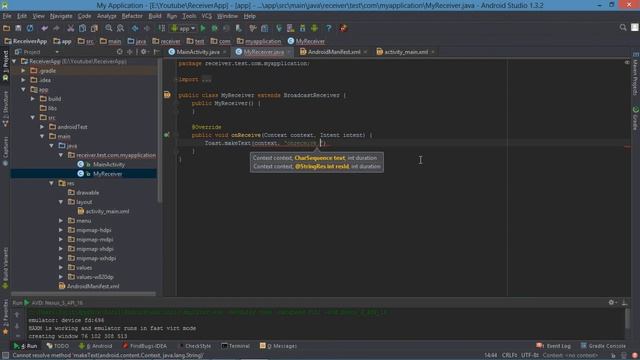Screen dimensions: 640x360
Task: Collapse the app module folder
Action: pyautogui.click(x=23, y=89)
